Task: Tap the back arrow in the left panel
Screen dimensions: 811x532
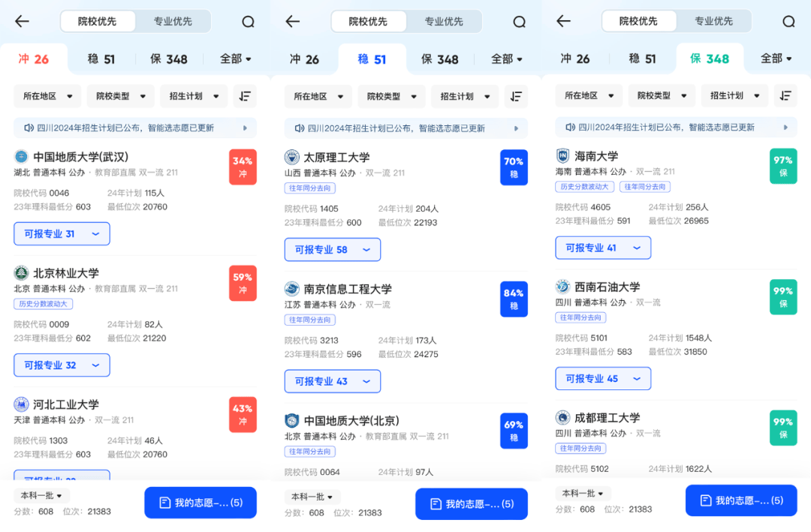Action: [x=22, y=21]
